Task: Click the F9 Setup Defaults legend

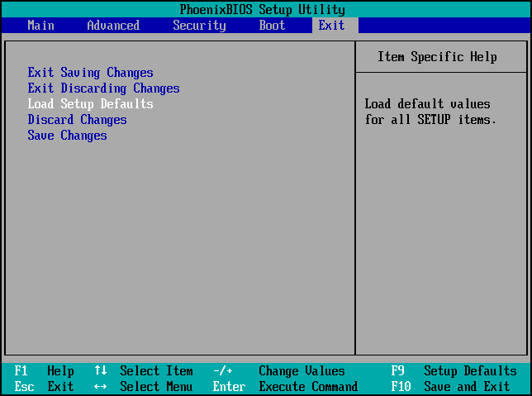Action: [454, 371]
